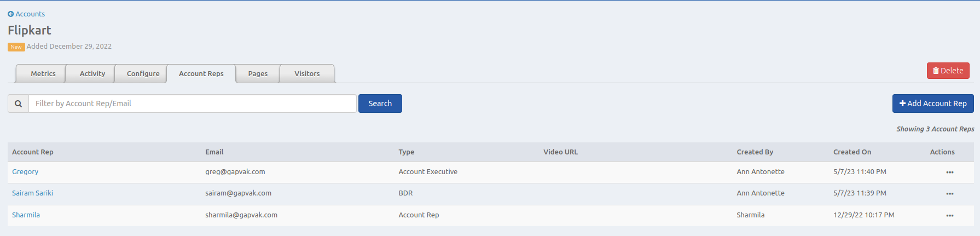Screen dimensions: 980x236
Task: Open actions menu for Gregory row
Action: (950, 172)
